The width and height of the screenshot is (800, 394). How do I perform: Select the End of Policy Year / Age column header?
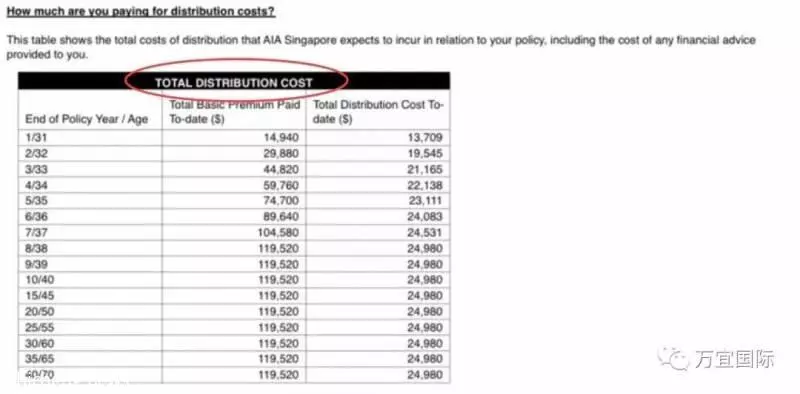click(x=86, y=119)
